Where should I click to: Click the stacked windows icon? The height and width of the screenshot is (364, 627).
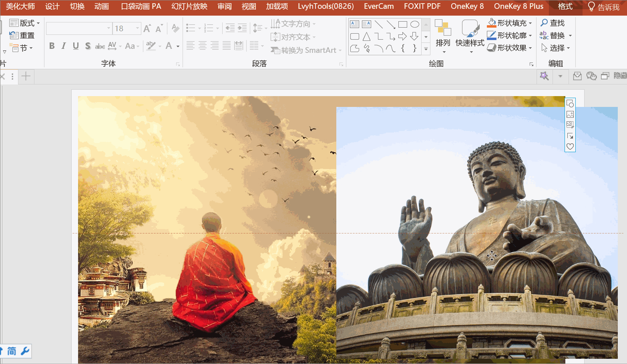pos(605,76)
